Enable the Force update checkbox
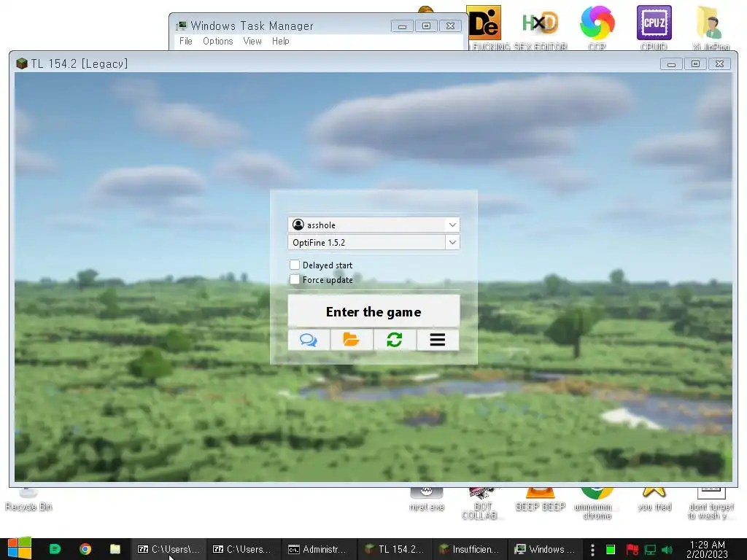The height and width of the screenshot is (560, 747). [x=295, y=279]
